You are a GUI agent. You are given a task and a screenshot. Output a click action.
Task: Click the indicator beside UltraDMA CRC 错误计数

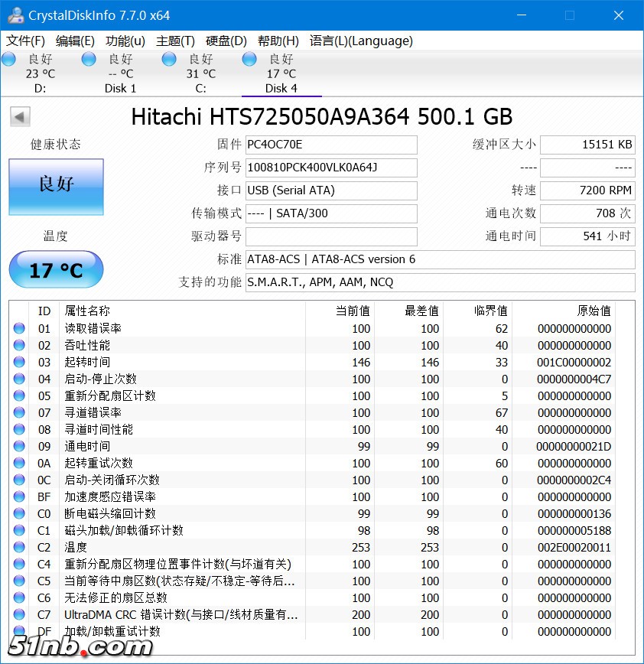(x=19, y=615)
